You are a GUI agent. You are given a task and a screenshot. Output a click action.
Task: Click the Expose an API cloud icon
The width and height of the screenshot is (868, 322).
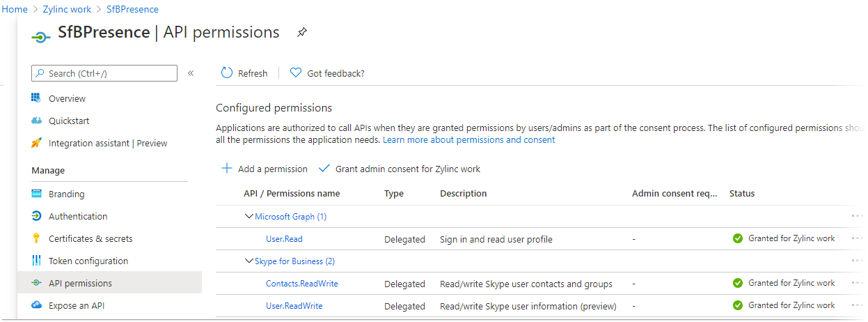[x=37, y=305]
